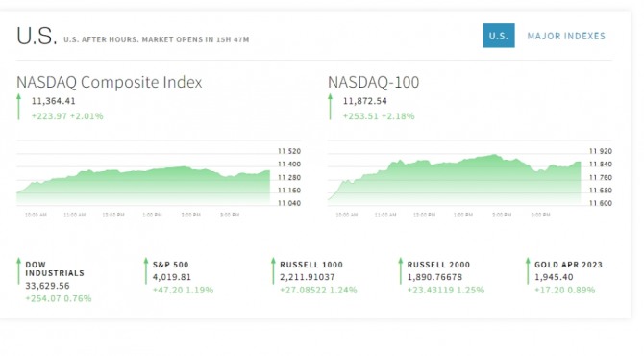Switch to the Major Indexes tab

[x=566, y=37]
